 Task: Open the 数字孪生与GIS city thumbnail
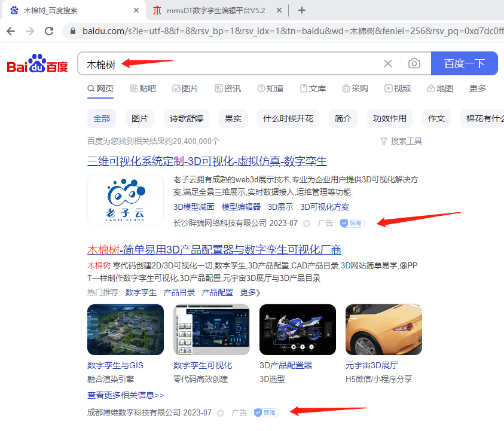point(126,330)
